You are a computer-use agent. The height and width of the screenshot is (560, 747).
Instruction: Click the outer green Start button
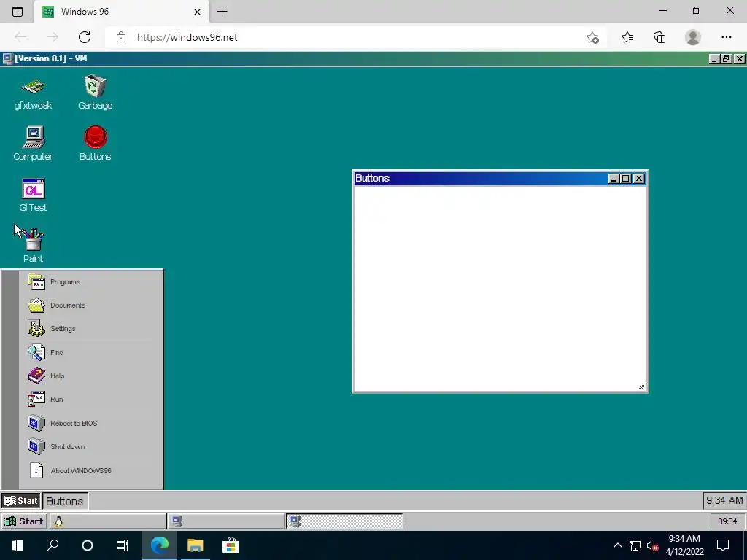pos(24,521)
